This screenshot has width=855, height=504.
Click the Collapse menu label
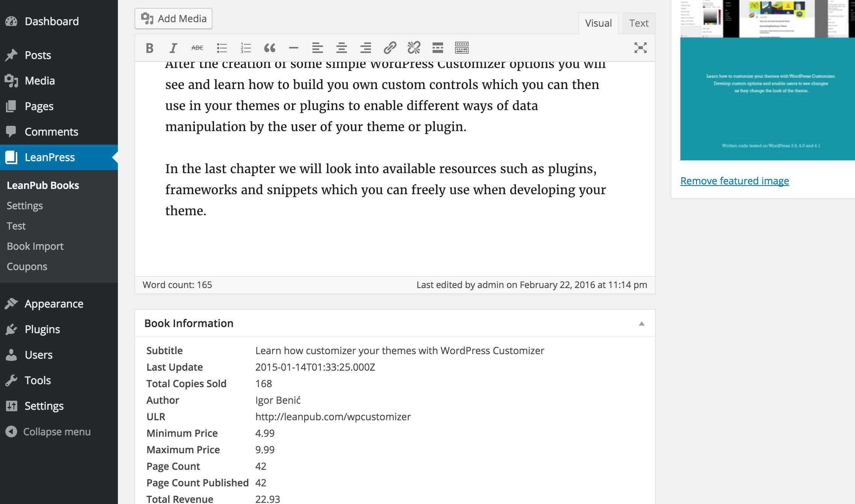tap(57, 432)
